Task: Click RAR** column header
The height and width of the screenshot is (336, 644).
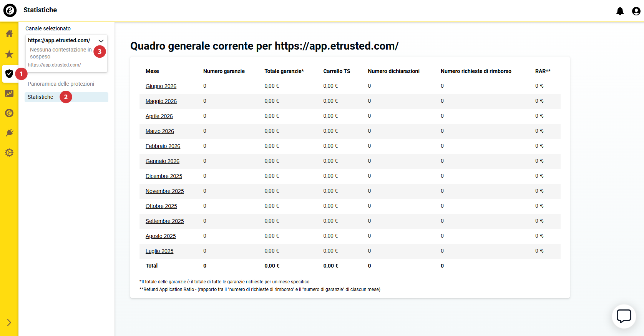Action: click(x=543, y=71)
